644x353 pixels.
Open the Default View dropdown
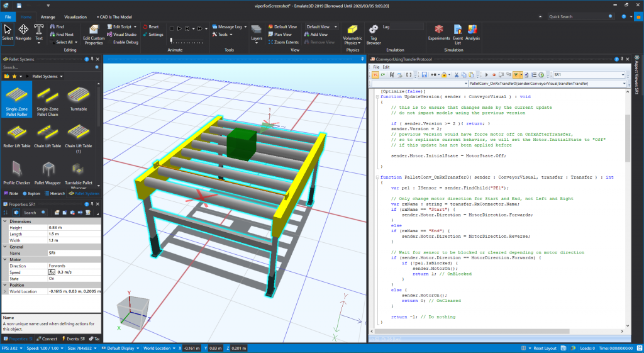321,26
